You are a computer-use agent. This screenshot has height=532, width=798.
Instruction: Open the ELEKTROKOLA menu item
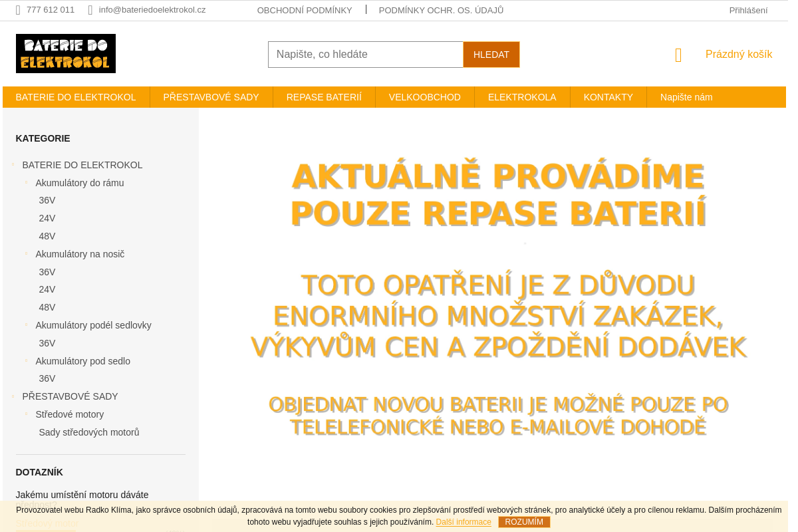(522, 97)
